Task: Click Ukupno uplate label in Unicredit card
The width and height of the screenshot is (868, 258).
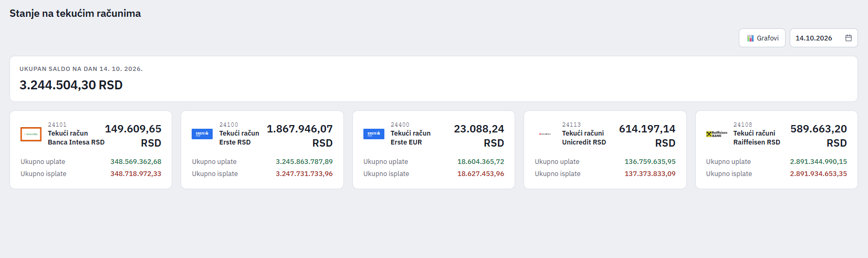Action: [x=557, y=162]
